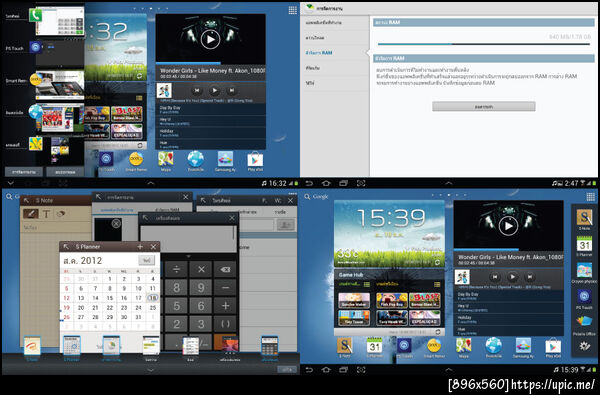600x395 pixels.
Task: Select the eraser tool in the S Note window
Action: (60, 214)
